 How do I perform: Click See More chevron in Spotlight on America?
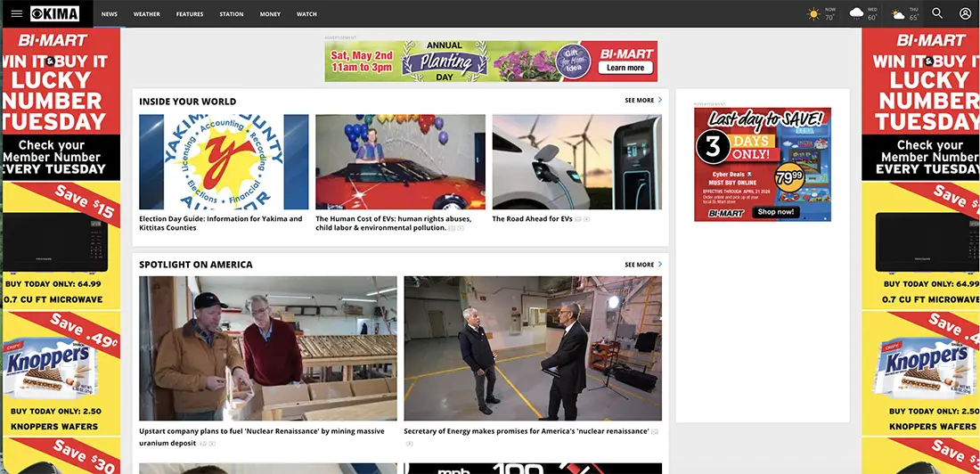[x=660, y=265]
